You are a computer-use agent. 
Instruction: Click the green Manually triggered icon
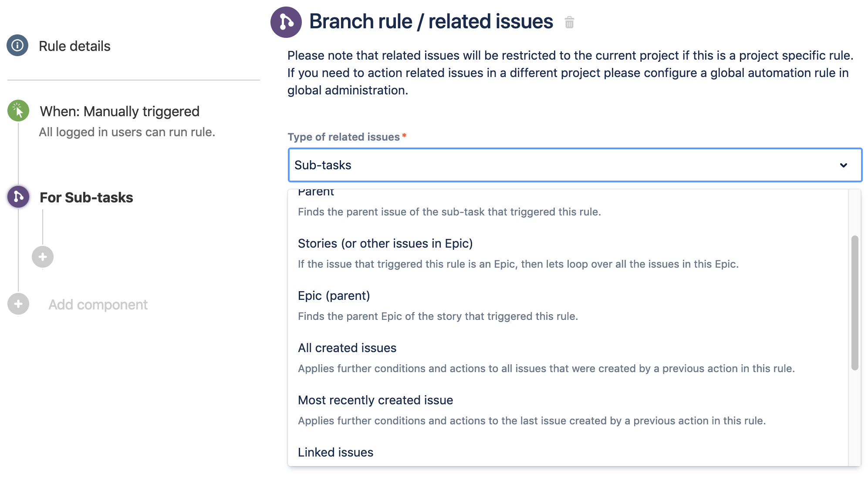coord(18,111)
